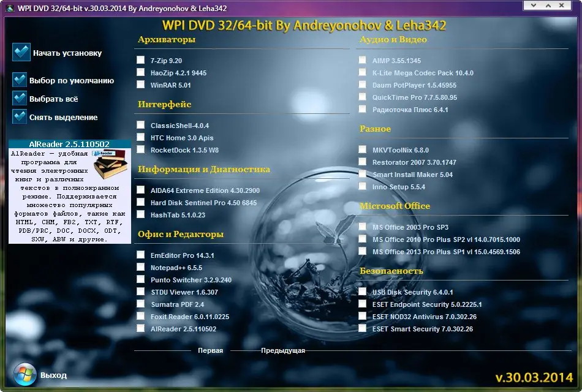Click the Выбрать всё checkmark icon
582x392 pixels.
(20, 99)
